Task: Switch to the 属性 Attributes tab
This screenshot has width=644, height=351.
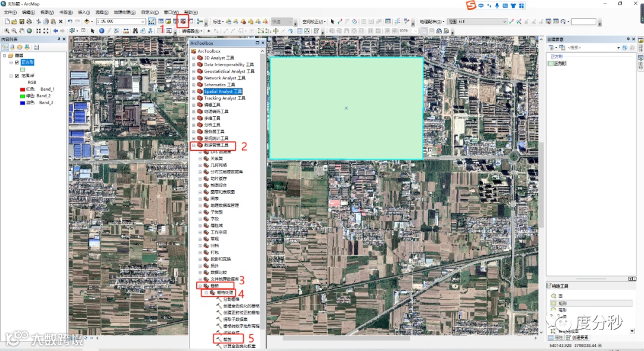Action: [x=556, y=337]
